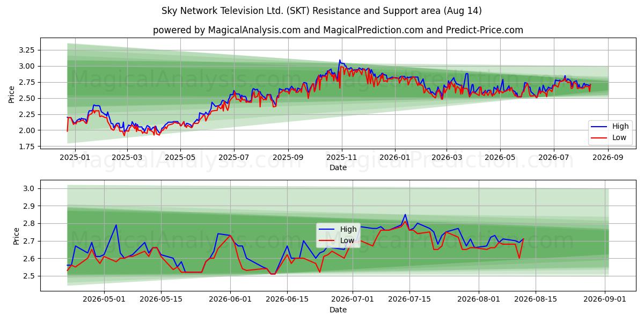The image size is (644, 322).
Task: Click the '2.5' price tick on bottom chart
Action: tap(29, 276)
